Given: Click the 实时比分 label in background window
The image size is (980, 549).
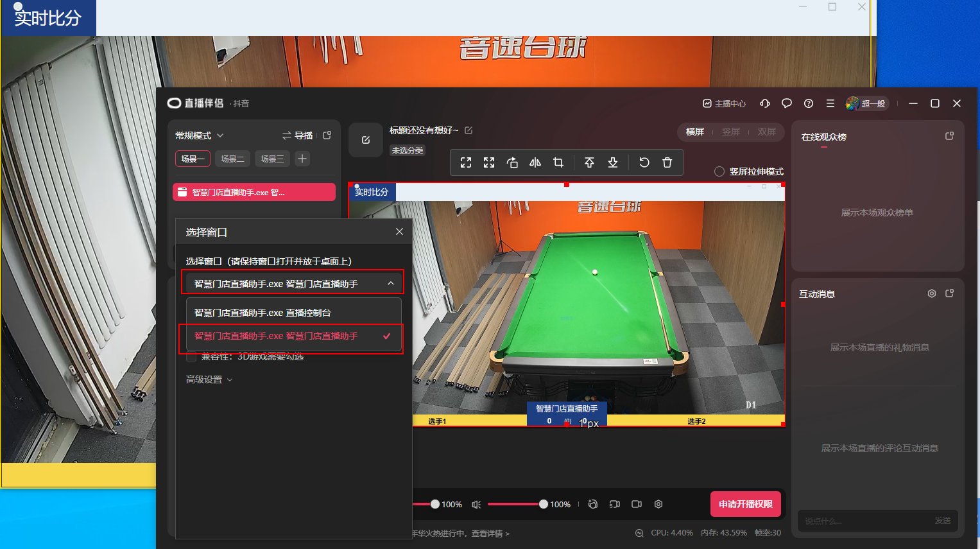Looking at the screenshot, I should [47, 18].
